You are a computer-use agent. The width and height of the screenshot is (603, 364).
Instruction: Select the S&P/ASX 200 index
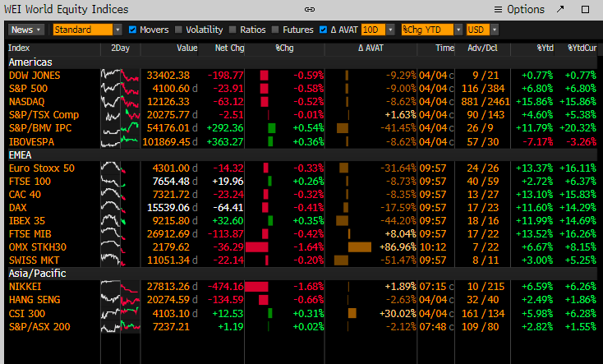coord(39,327)
